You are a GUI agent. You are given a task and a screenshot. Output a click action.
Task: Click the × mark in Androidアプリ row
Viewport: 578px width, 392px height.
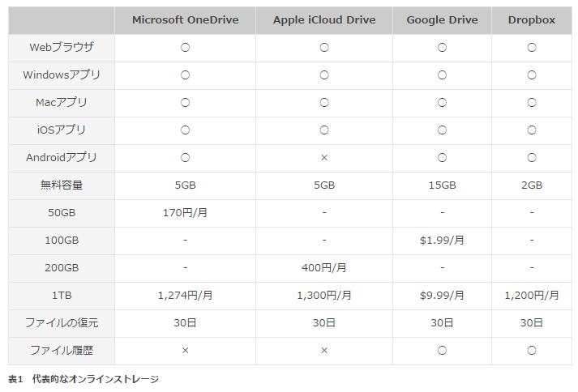324,158
